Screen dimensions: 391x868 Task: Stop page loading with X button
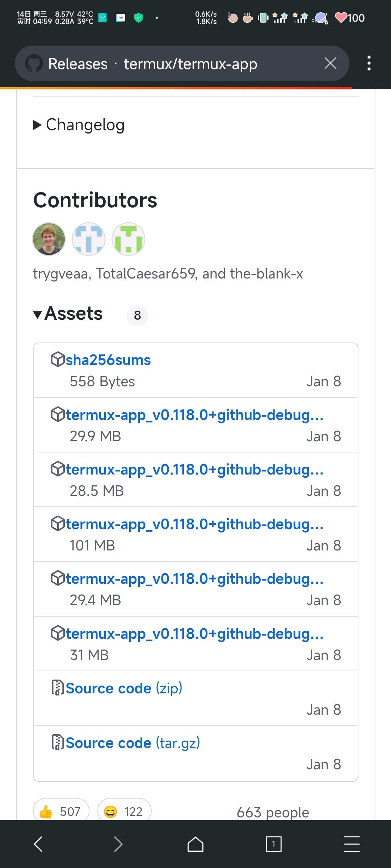(330, 63)
